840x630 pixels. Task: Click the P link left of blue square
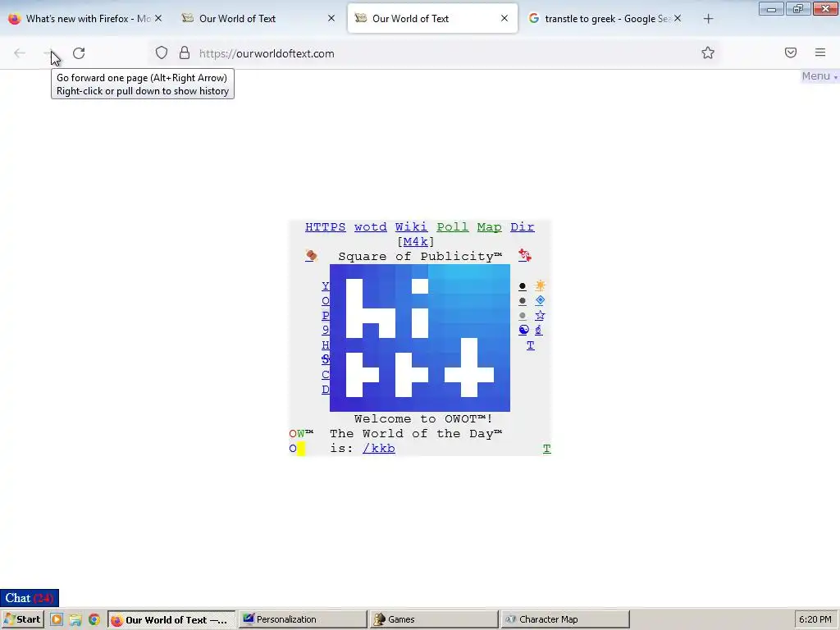326,316
